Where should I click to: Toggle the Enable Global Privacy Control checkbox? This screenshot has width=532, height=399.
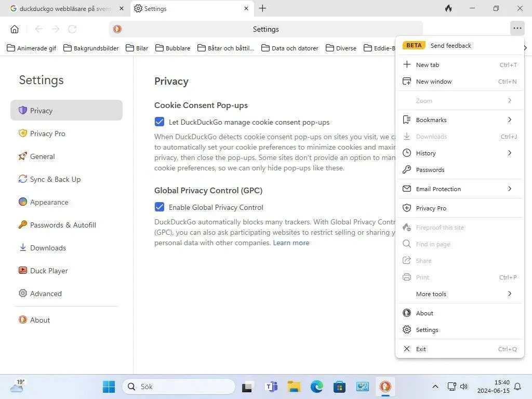click(x=159, y=207)
